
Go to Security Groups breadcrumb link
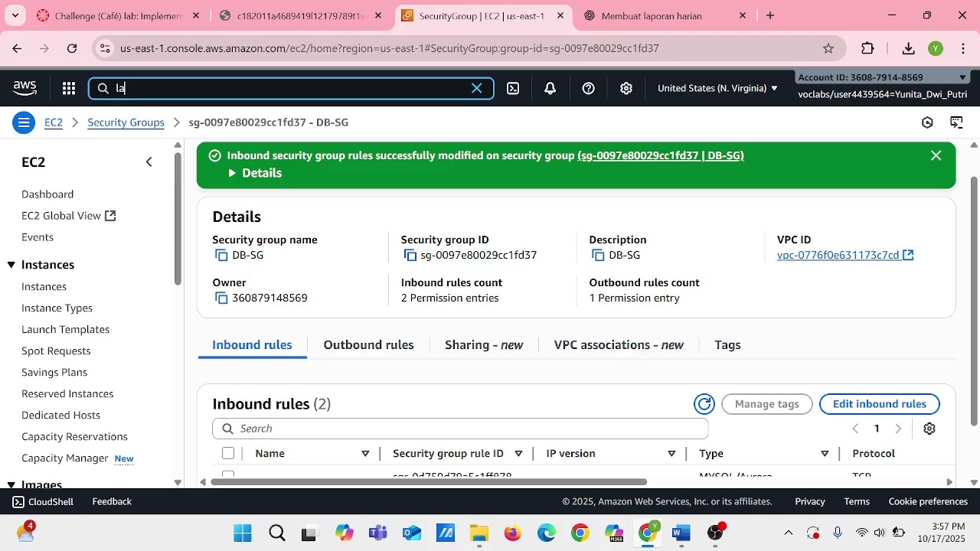pos(126,122)
